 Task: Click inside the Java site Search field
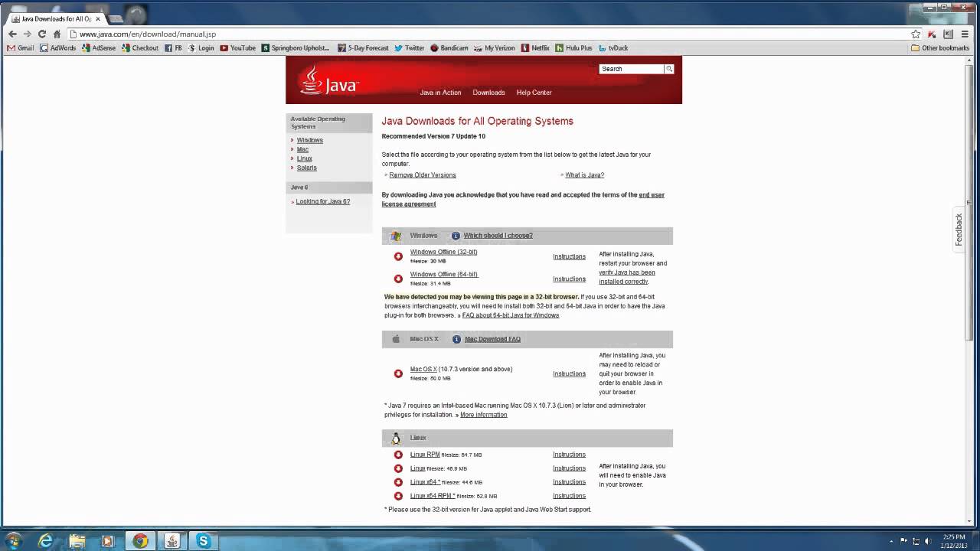click(x=631, y=69)
